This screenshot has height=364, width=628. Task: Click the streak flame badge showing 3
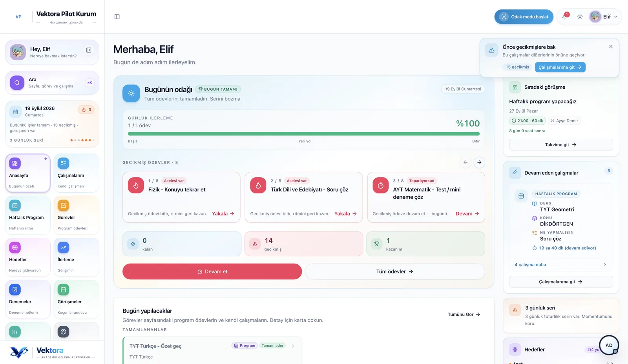(86, 110)
